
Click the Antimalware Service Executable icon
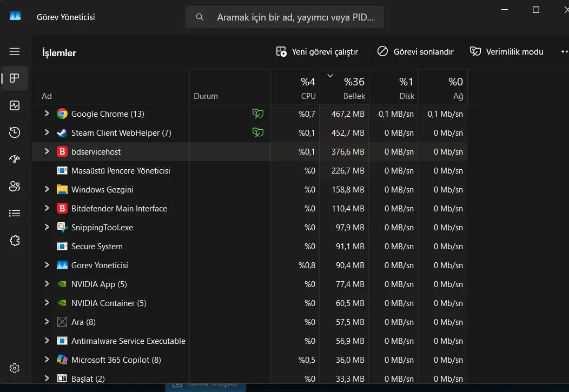tap(62, 341)
